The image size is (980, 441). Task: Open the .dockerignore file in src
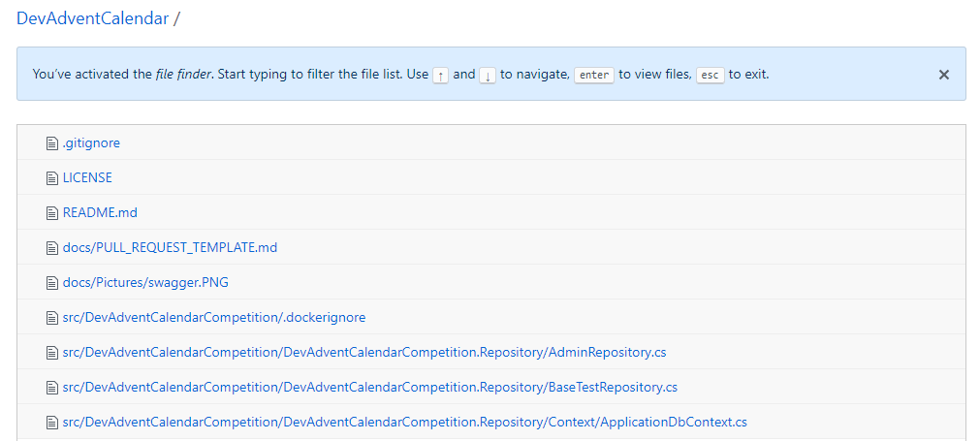tap(214, 318)
